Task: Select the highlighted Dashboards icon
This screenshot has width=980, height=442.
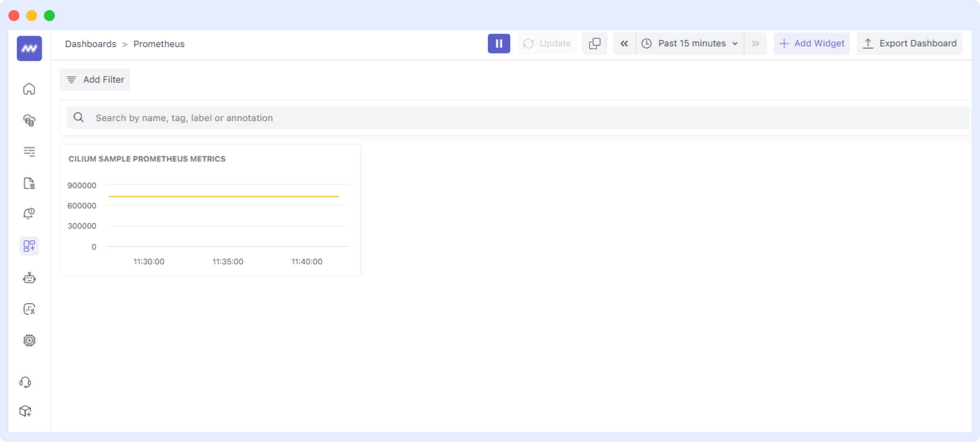Action: coord(29,246)
